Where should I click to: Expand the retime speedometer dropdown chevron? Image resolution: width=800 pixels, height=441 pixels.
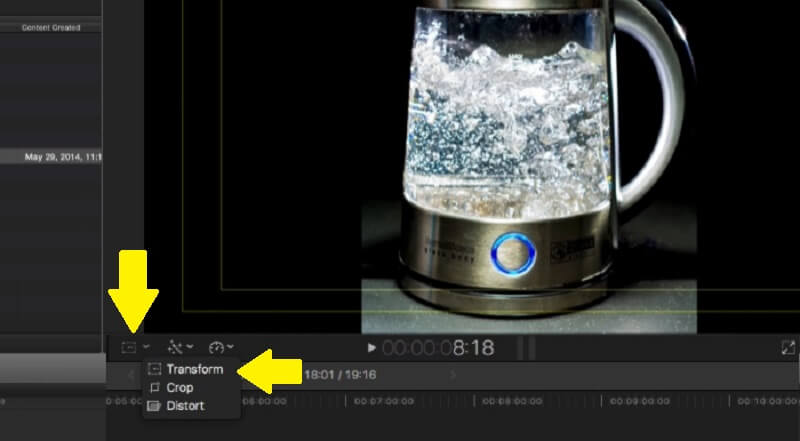tap(231, 347)
